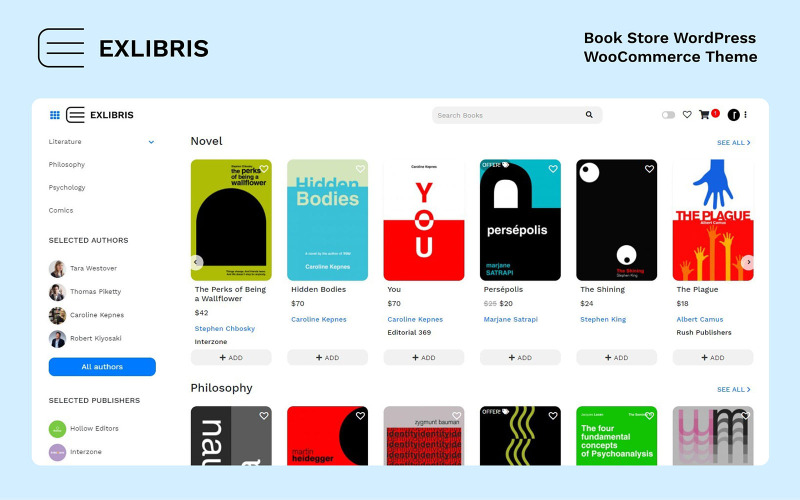Screen dimensions: 800x500
Task: Favorite the martin heidegger cover book
Action: (x=360, y=416)
